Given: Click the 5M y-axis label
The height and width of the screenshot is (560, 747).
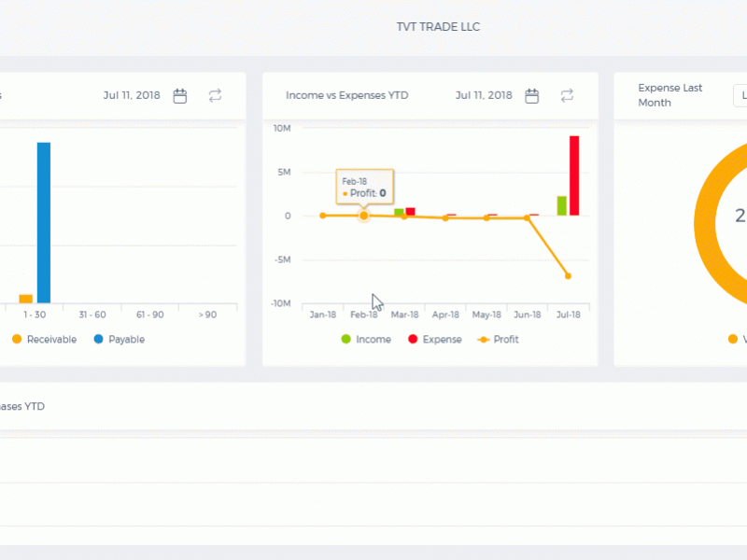Looking at the screenshot, I should [x=285, y=172].
